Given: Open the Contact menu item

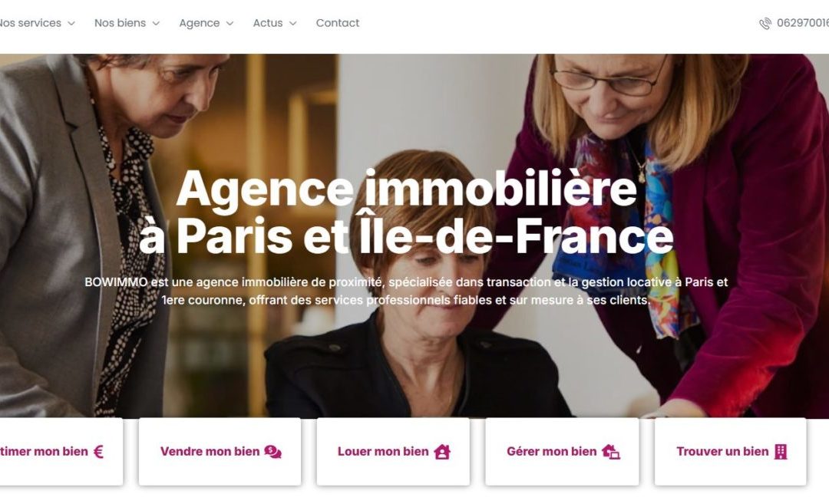Looking at the screenshot, I should click(x=337, y=23).
